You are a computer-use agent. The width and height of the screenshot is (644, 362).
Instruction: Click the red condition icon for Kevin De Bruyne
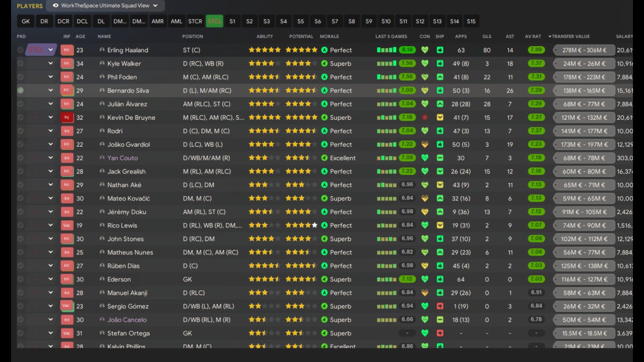pyautogui.click(x=425, y=118)
